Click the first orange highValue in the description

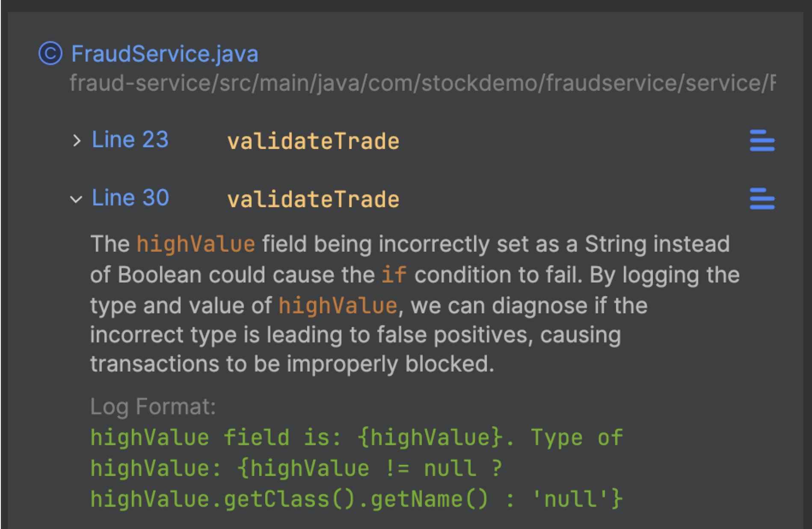(196, 244)
